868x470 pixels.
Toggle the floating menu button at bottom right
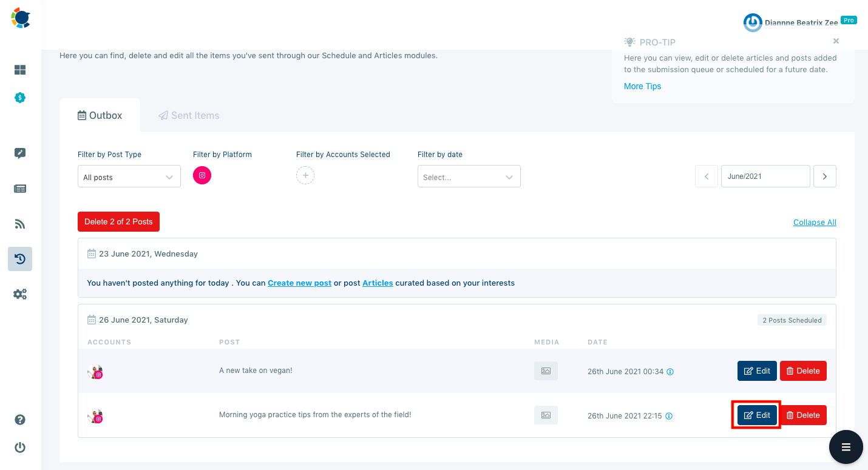coord(846,447)
